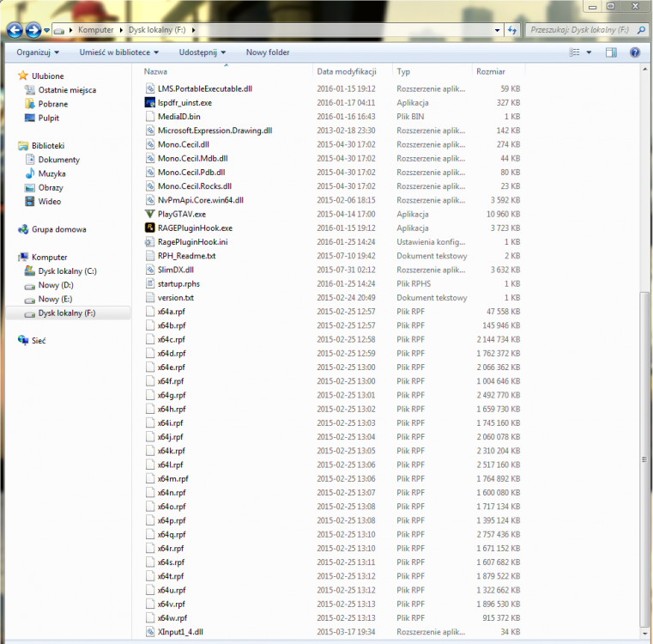Select Sieć in the navigation pane

point(39,341)
